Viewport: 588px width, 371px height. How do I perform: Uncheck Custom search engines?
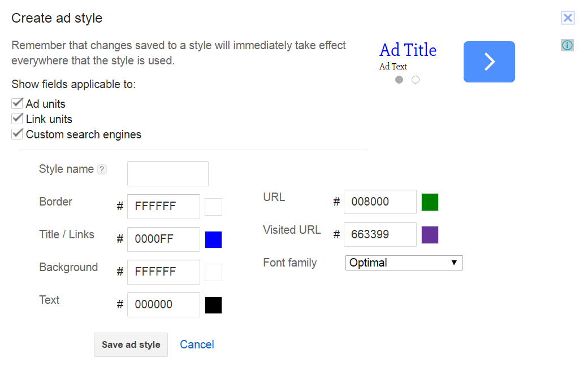pos(16,134)
